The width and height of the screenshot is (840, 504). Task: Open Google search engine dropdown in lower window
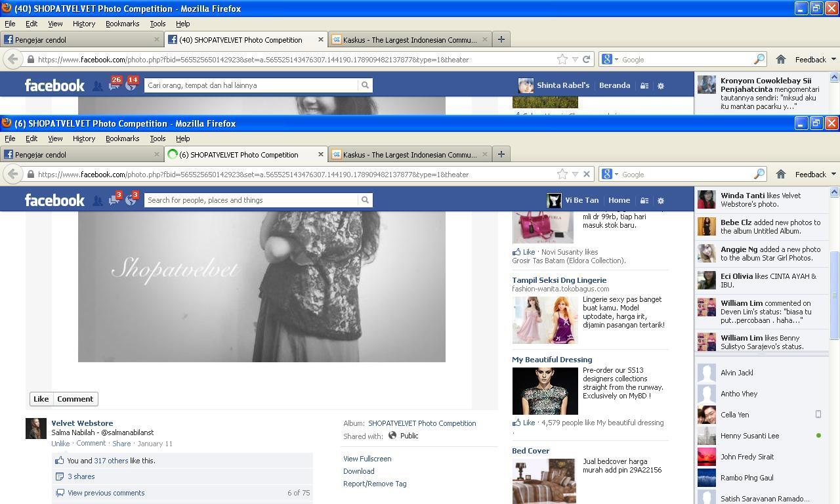[610, 175]
